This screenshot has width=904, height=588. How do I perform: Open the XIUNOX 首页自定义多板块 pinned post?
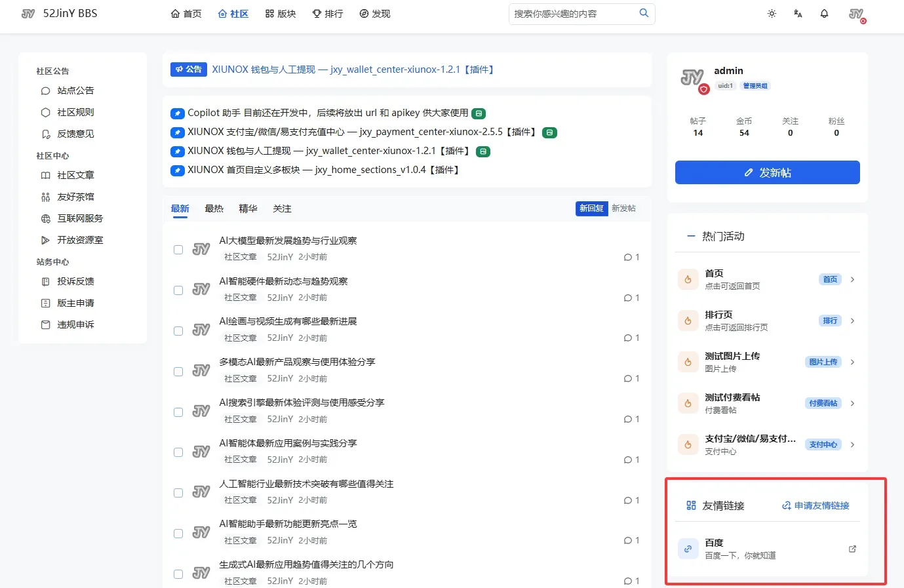324,170
